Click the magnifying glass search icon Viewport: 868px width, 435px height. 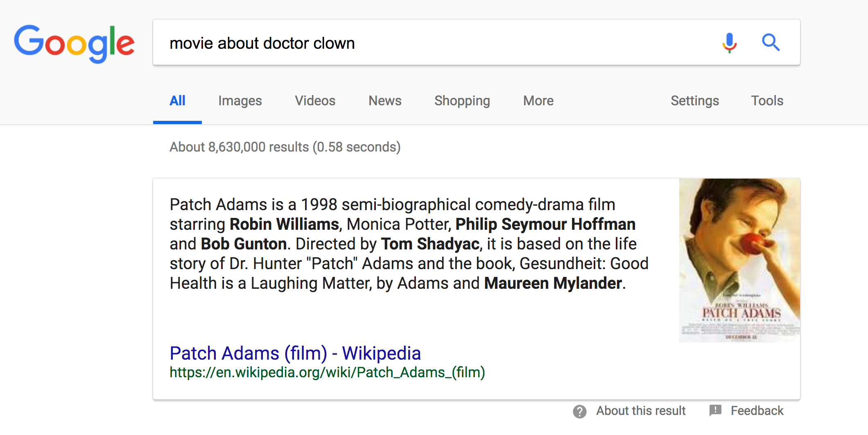tap(771, 42)
